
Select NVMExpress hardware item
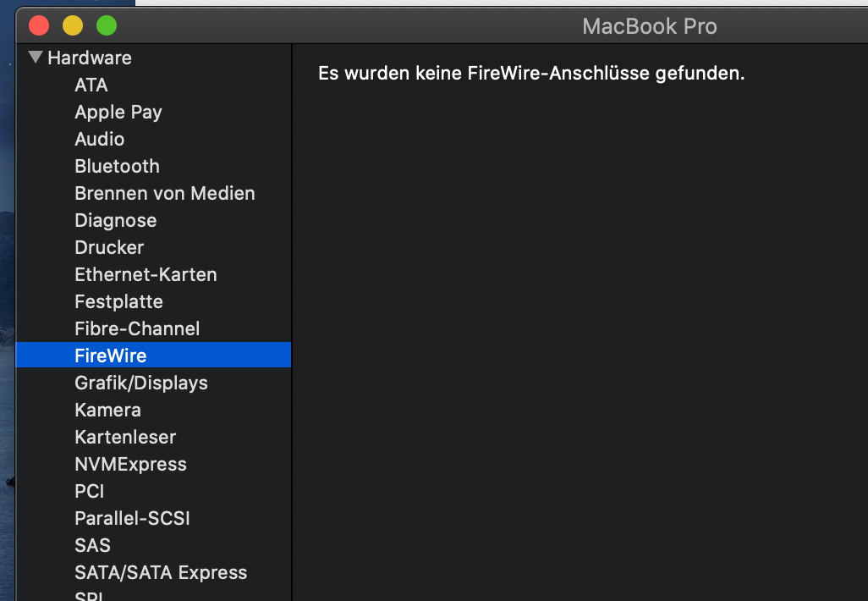coord(130,464)
